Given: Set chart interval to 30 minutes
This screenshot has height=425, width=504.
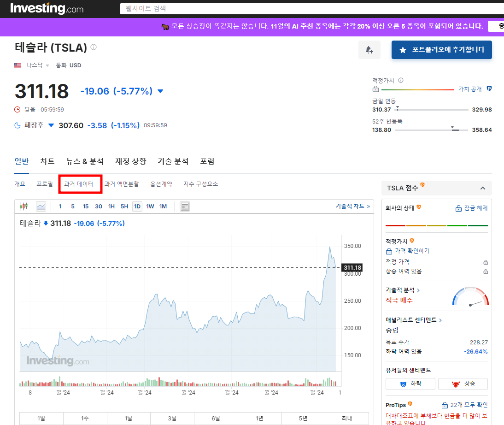Looking at the screenshot, I should click(x=99, y=207).
